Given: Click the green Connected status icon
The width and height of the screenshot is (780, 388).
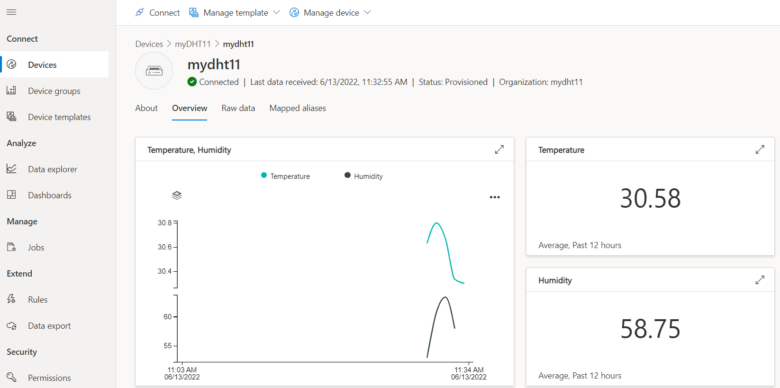Looking at the screenshot, I should (x=192, y=82).
